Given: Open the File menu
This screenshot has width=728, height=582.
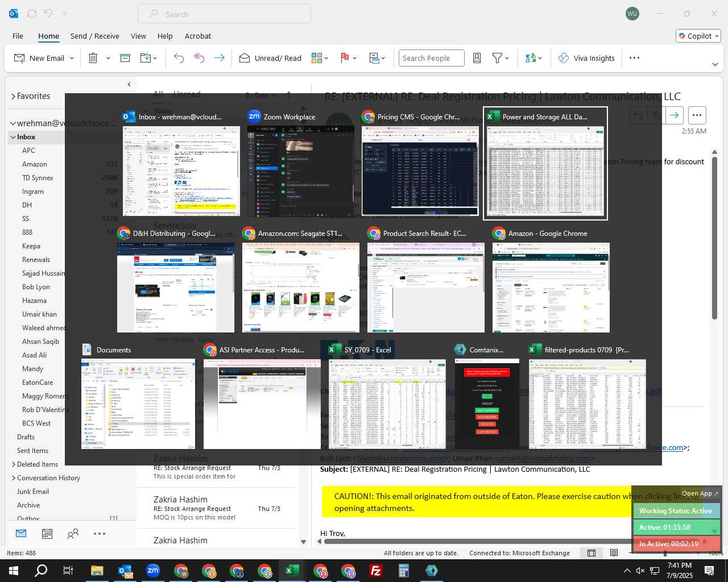Looking at the screenshot, I should click(18, 36).
